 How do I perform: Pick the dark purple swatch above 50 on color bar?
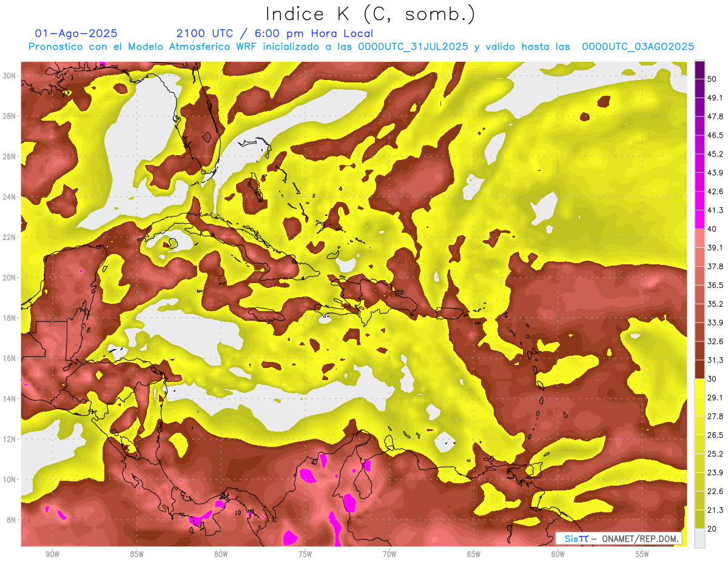pyautogui.click(x=699, y=70)
